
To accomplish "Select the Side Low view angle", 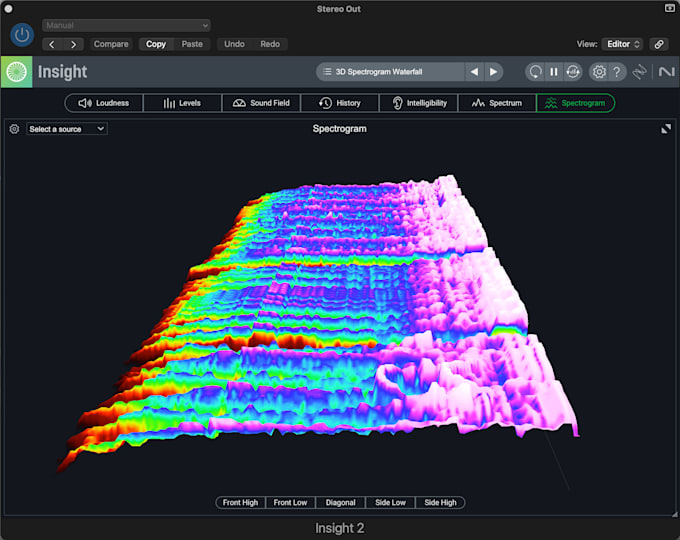I will coord(390,503).
